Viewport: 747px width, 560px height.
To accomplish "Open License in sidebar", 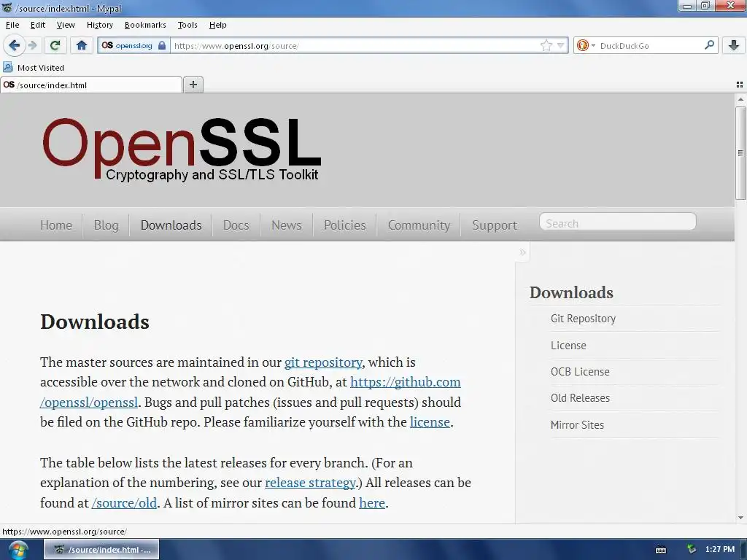I will 568,345.
